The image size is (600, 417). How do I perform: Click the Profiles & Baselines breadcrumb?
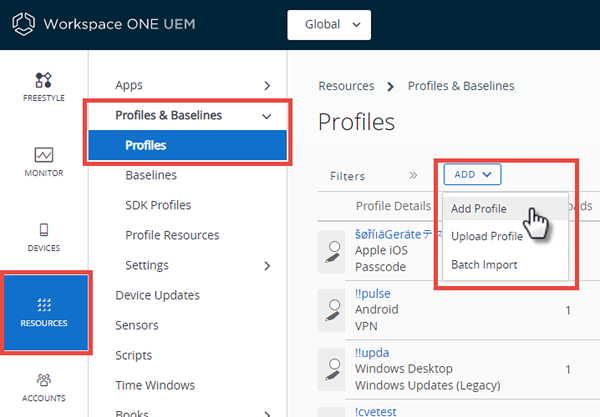point(461,86)
